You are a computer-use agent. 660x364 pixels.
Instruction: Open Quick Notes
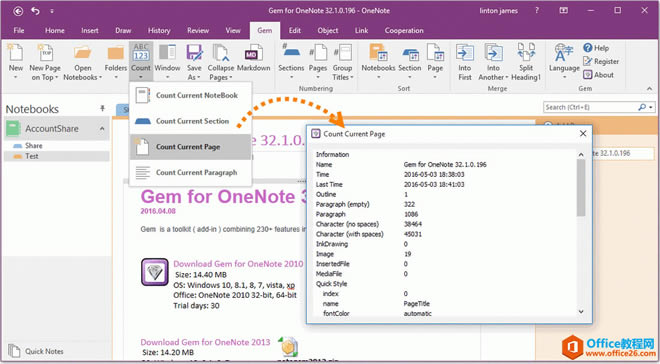coord(36,351)
